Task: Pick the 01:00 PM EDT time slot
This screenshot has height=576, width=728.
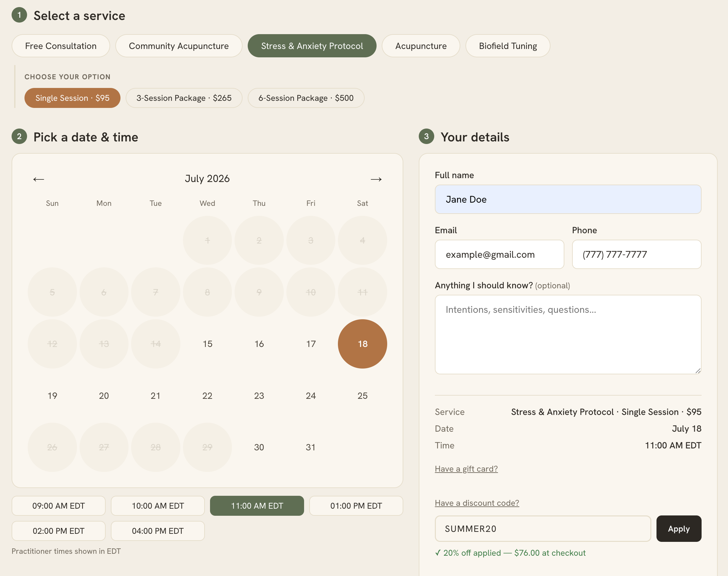Action: [356, 505]
